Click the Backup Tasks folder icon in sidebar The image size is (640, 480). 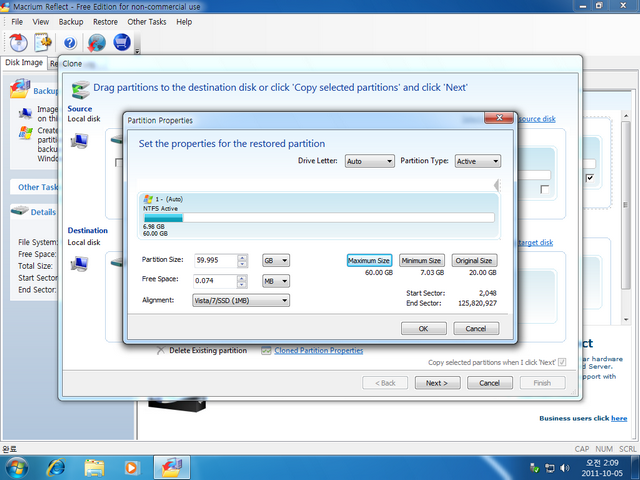[x=20, y=89]
